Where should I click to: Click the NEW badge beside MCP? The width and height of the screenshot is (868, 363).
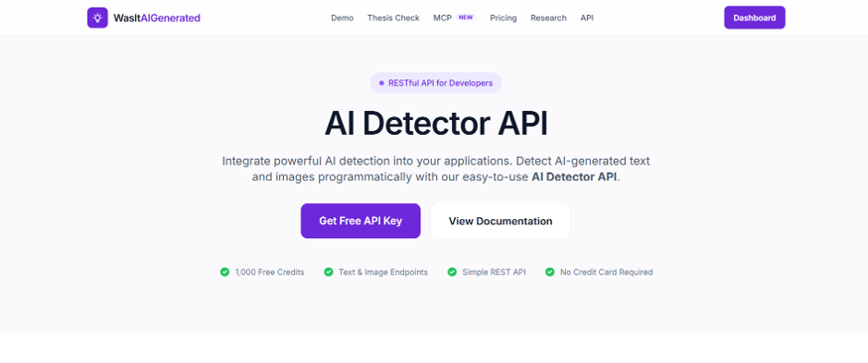pos(466,17)
